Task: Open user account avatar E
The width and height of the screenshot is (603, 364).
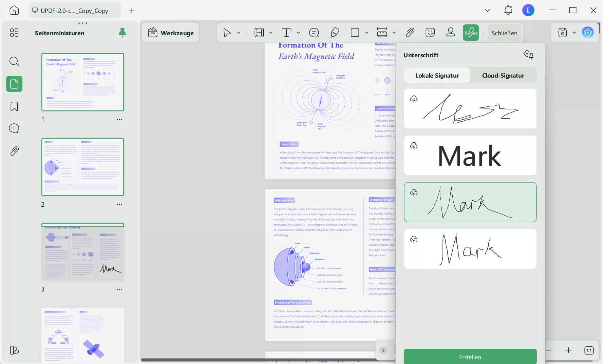Action: (528, 10)
